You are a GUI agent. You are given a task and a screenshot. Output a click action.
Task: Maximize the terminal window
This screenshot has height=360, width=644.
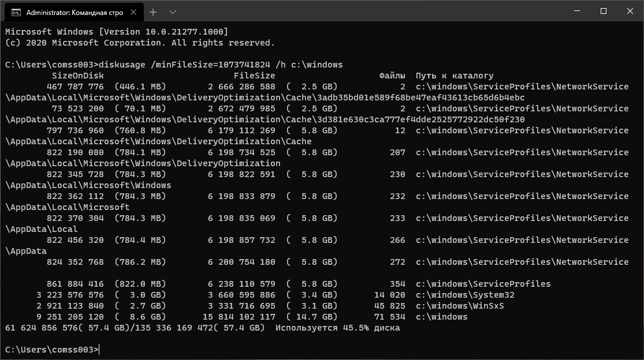click(603, 12)
